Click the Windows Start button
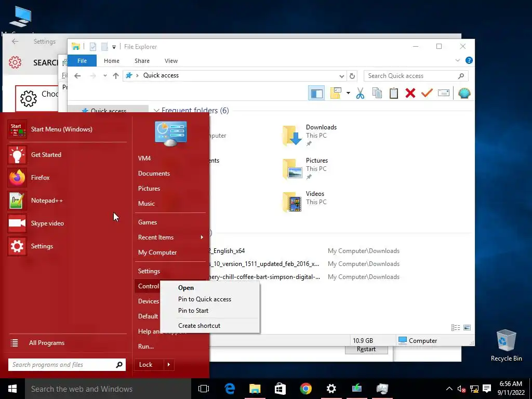The height and width of the screenshot is (399, 532). click(x=12, y=389)
